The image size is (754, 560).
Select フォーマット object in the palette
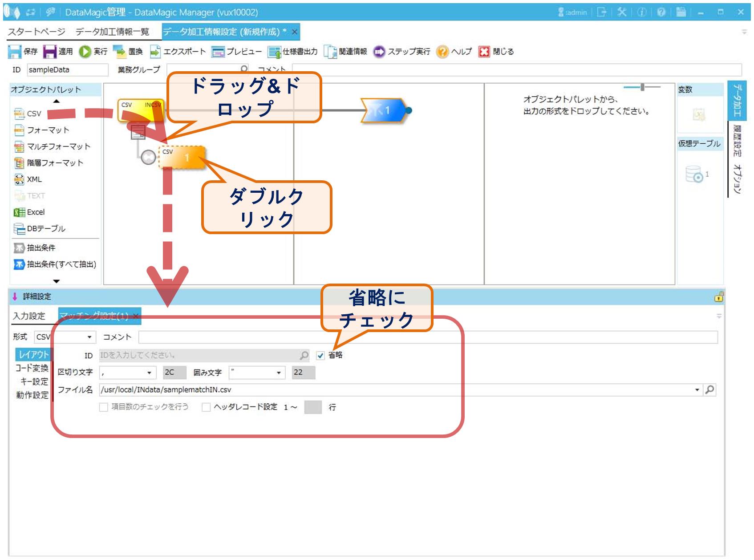click(x=42, y=130)
